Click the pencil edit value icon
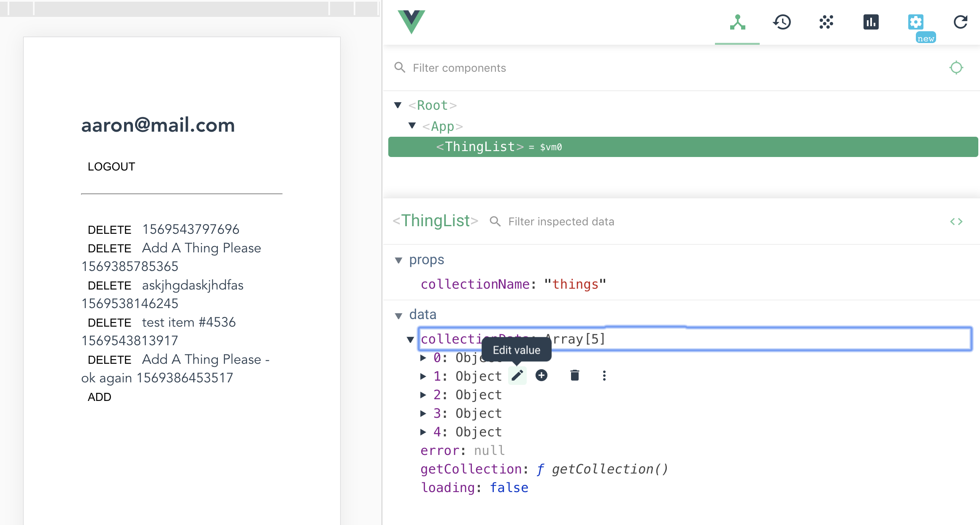 pyautogui.click(x=517, y=375)
